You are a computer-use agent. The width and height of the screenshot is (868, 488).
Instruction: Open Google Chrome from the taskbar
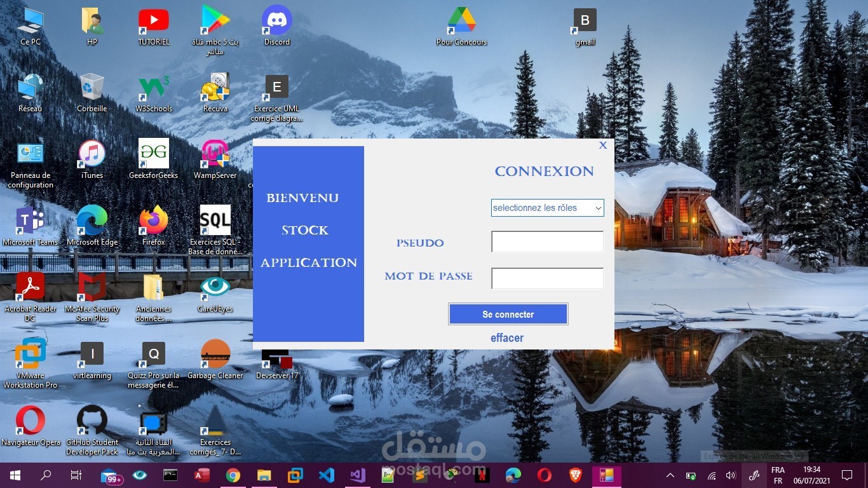tap(233, 475)
